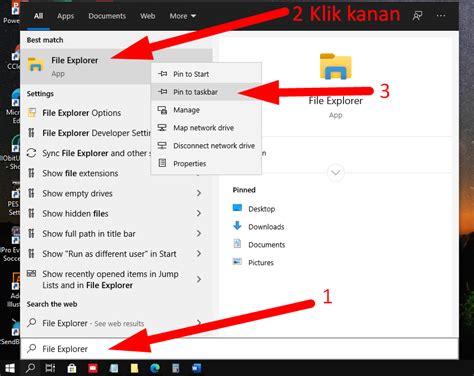Open Show hidden files setting
The height and width of the screenshot is (376, 474).
pos(115,213)
